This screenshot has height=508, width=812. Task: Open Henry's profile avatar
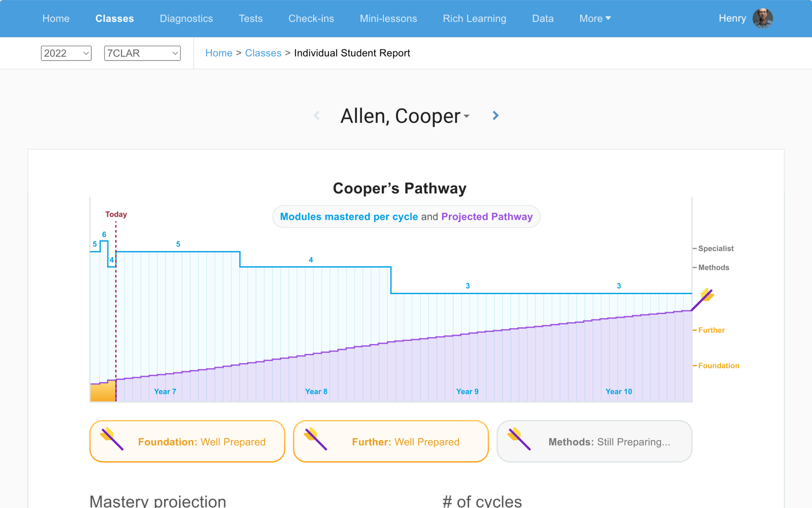pyautogui.click(x=763, y=18)
